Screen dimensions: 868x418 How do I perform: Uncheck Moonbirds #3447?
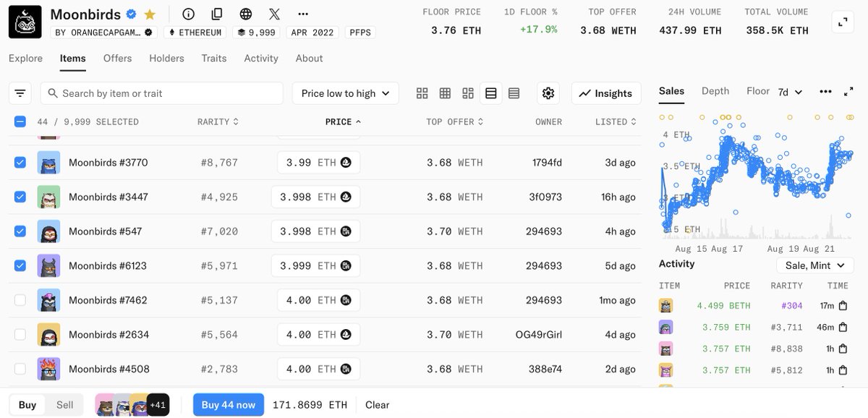point(20,197)
